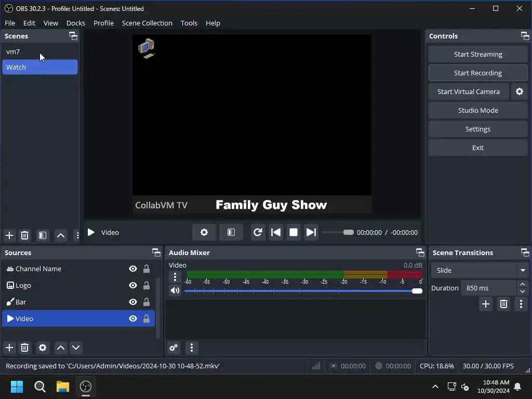
Task: Click Start Streaming button
Action: [478, 54]
